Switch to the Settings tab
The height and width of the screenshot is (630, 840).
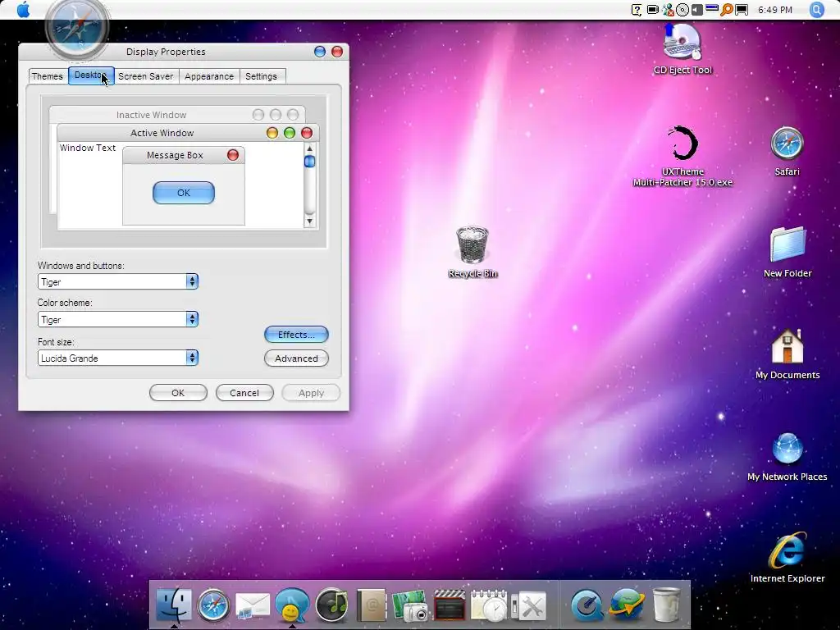[x=261, y=76]
